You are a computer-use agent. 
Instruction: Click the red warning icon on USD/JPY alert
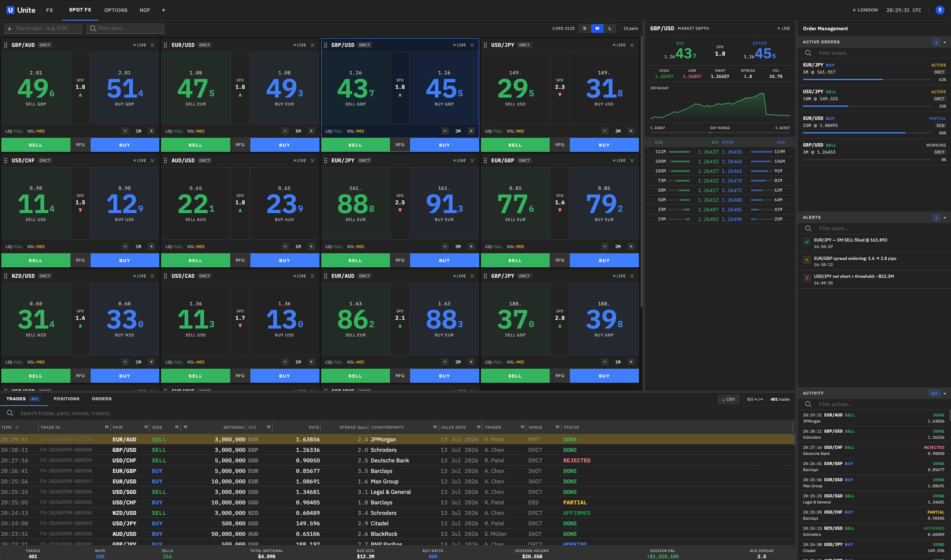tap(807, 278)
